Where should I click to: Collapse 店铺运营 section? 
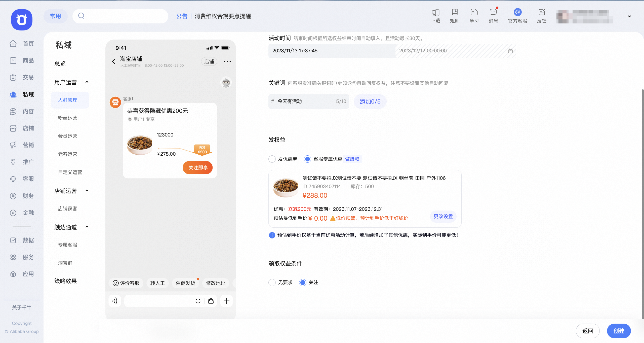(87, 191)
